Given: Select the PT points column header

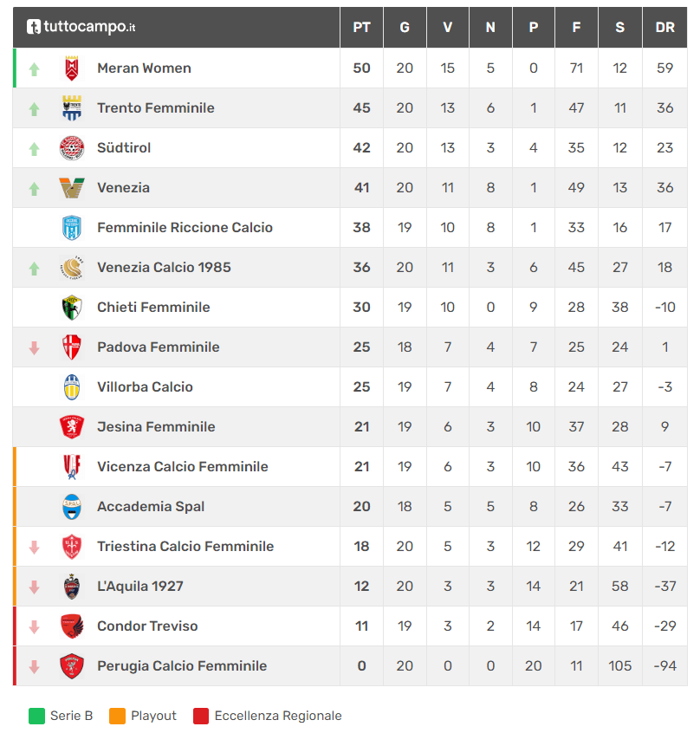Looking at the screenshot, I should [x=361, y=27].
